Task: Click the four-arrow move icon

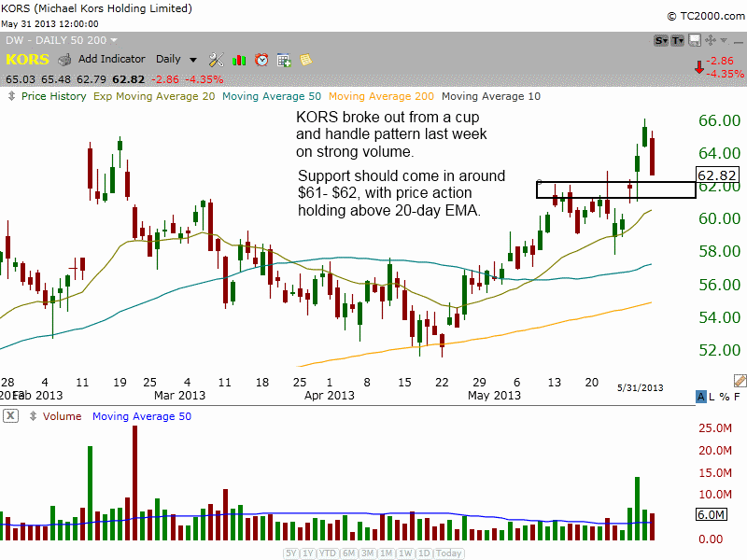Action: [710, 40]
